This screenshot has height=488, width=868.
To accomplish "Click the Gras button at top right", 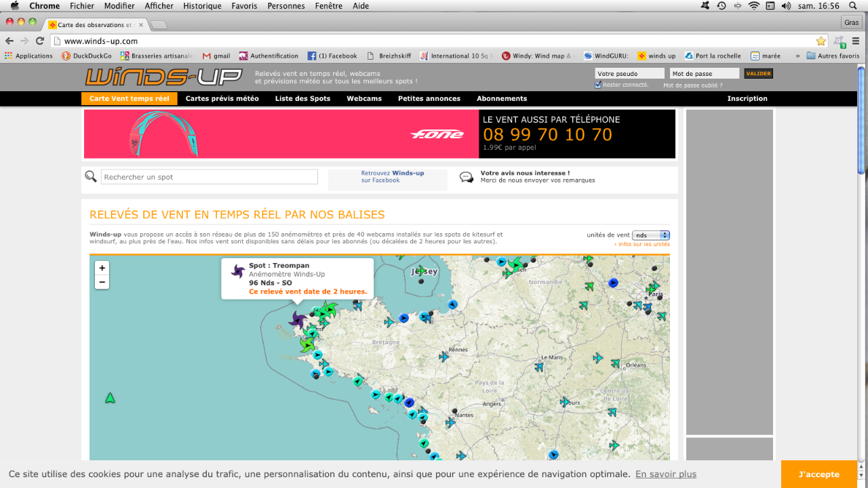I will [851, 22].
